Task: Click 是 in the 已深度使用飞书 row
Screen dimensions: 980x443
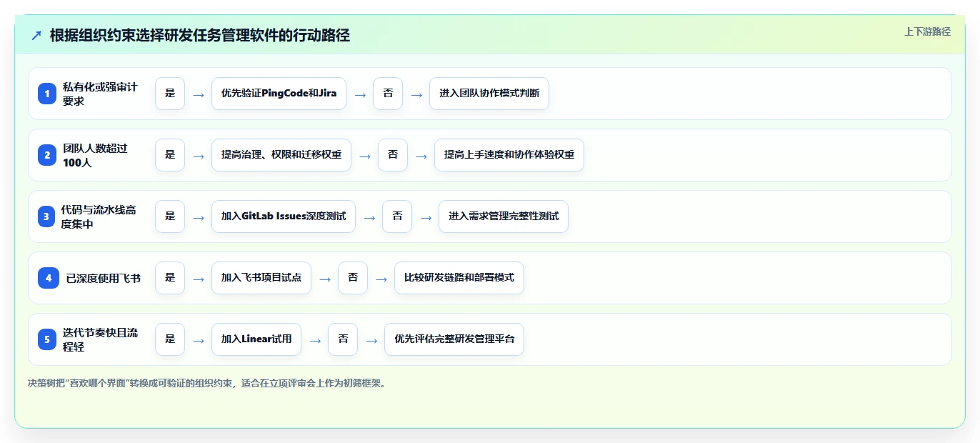Action: (x=170, y=278)
